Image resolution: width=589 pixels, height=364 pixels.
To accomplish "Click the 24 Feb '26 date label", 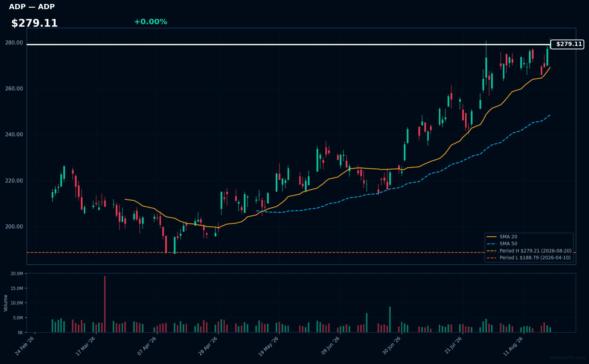I will [24, 346].
